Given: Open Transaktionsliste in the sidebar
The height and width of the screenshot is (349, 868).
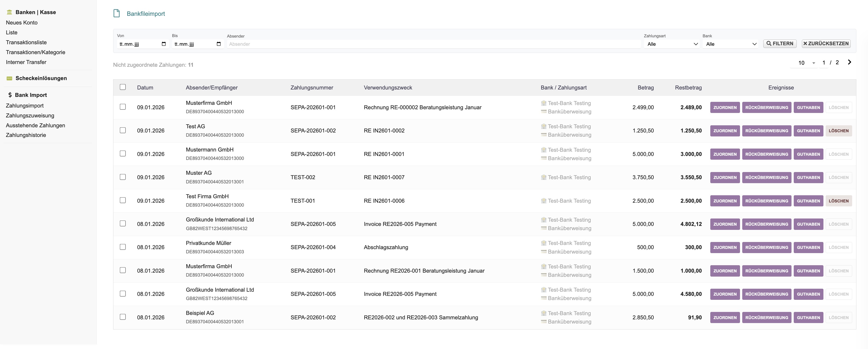Looking at the screenshot, I should pyautogui.click(x=26, y=43).
